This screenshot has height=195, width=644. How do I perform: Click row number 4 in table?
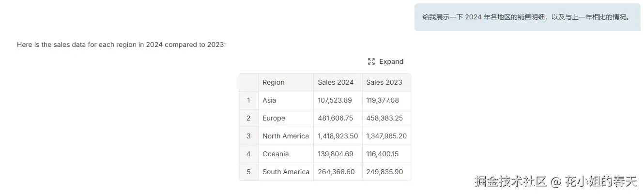pos(249,154)
